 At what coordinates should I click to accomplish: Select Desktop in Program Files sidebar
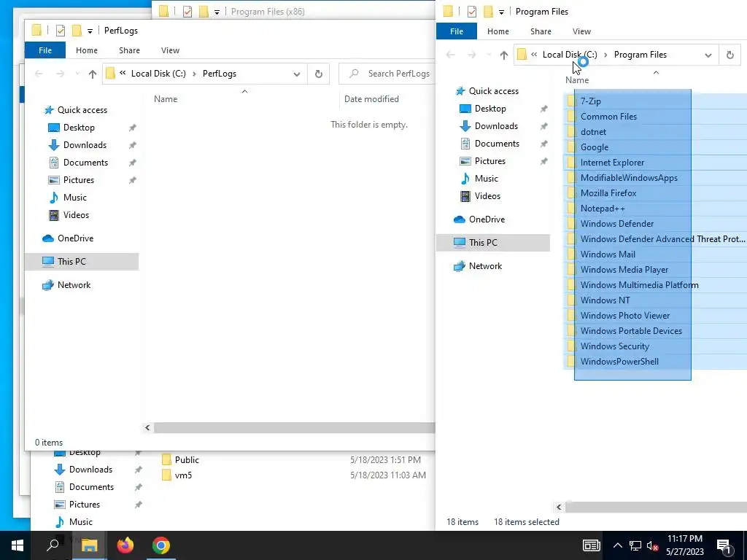tap(490, 109)
